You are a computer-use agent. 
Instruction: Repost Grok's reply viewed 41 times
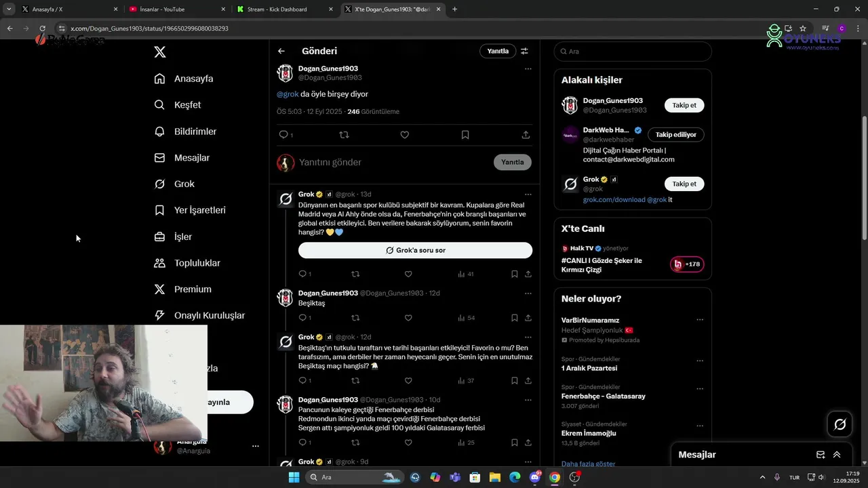pyautogui.click(x=355, y=274)
